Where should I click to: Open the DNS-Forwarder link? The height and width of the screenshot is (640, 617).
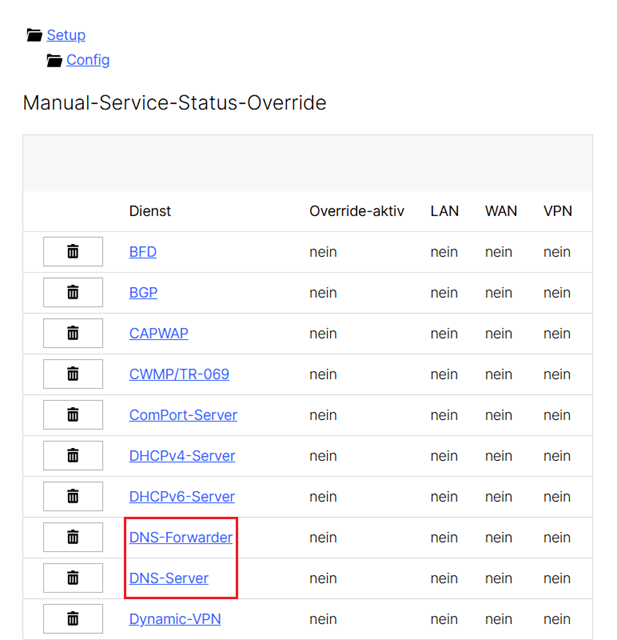180,537
